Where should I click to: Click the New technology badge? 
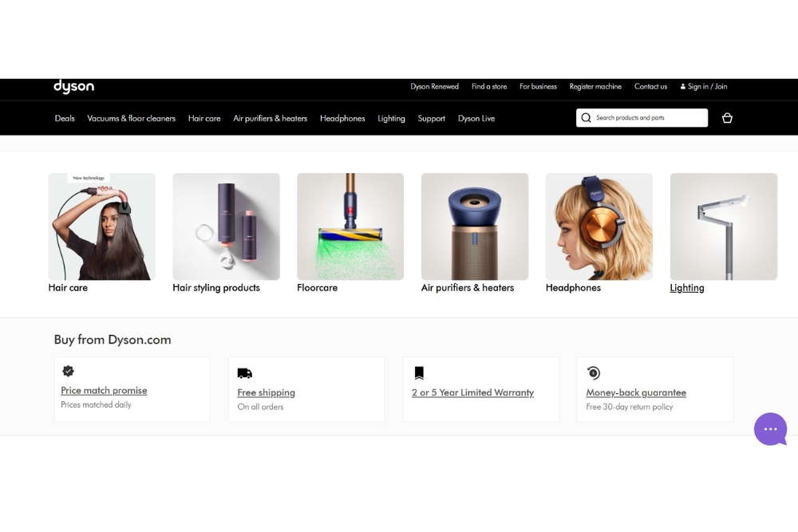pyautogui.click(x=89, y=178)
